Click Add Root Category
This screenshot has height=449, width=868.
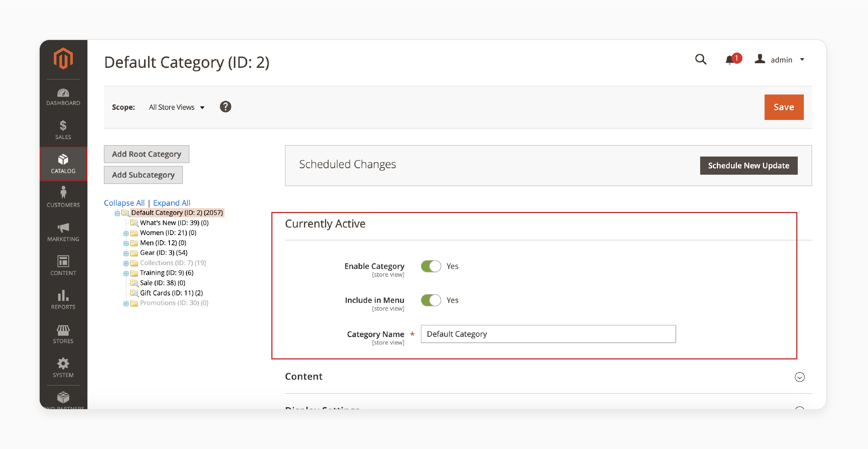146,154
